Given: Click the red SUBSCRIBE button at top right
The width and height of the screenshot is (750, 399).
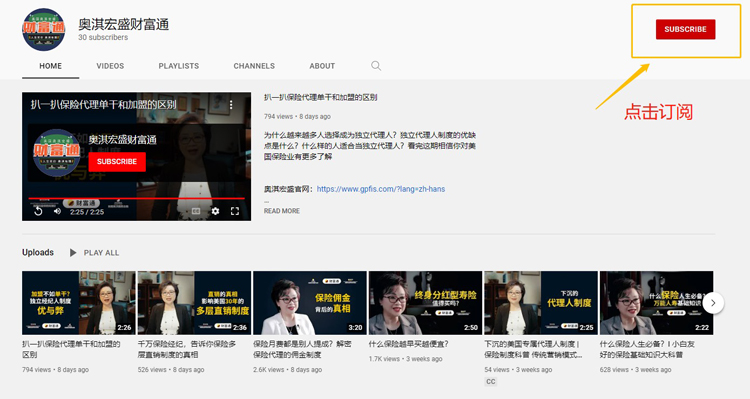Looking at the screenshot, I should [x=685, y=29].
